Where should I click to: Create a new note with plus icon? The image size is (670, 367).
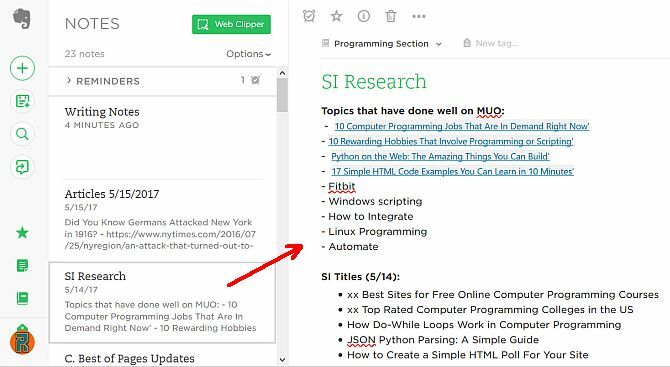[x=22, y=68]
